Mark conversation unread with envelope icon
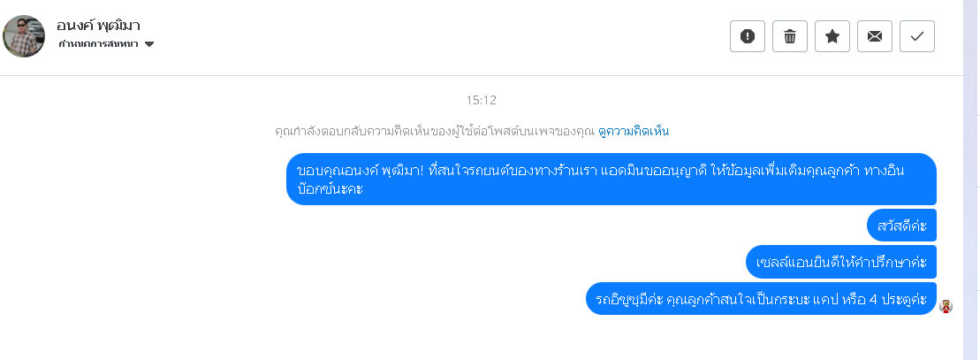 [875, 36]
